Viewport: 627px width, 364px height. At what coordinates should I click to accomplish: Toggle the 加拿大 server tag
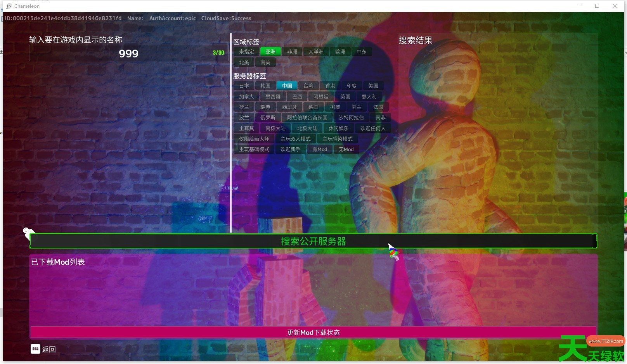(246, 97)
